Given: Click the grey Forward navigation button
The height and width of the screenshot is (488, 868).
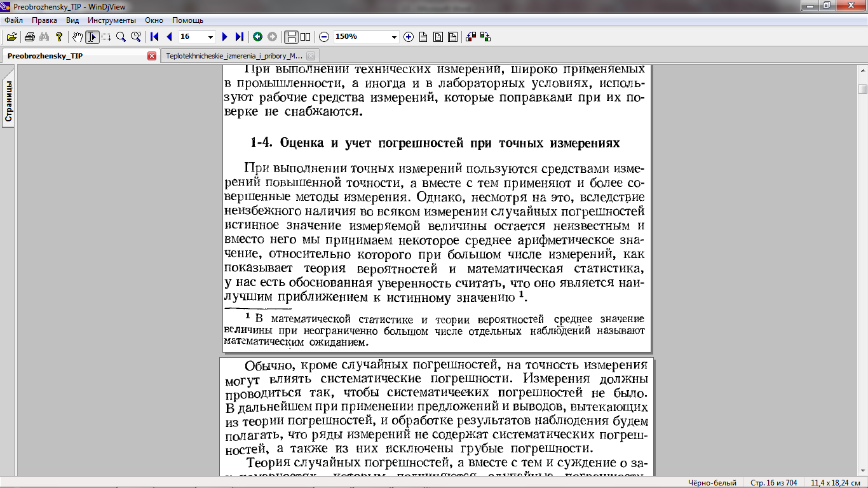Looking at the screenshot, I should (272, 37).
